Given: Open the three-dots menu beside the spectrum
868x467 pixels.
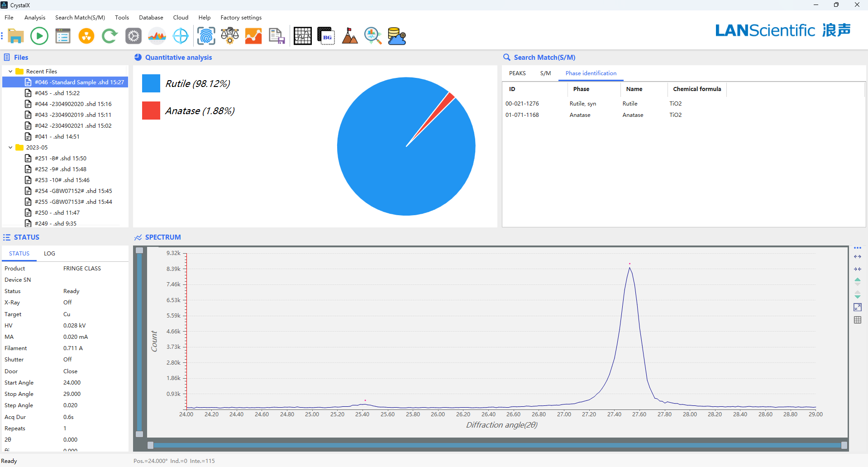Looking at the screenshot, I should tap(857, 248).
